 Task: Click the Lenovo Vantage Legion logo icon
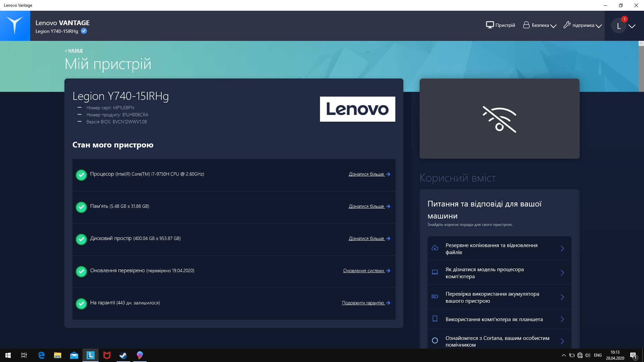pos(15,26)
